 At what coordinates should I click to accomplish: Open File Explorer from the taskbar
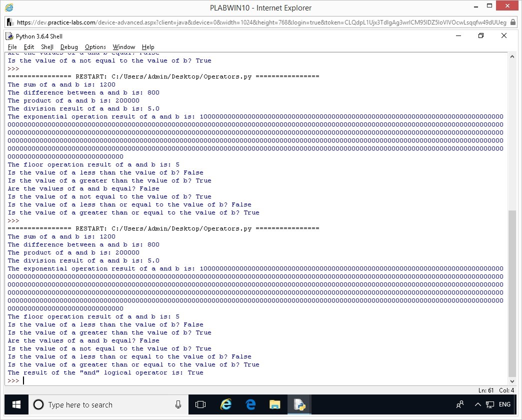point(274,404)
